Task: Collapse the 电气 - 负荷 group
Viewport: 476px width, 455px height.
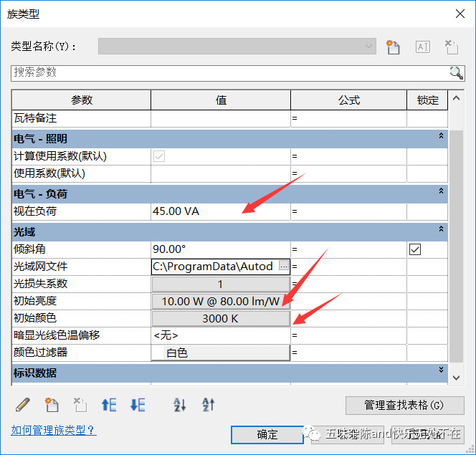Action: pyautogui.click(x=441, y=191)
